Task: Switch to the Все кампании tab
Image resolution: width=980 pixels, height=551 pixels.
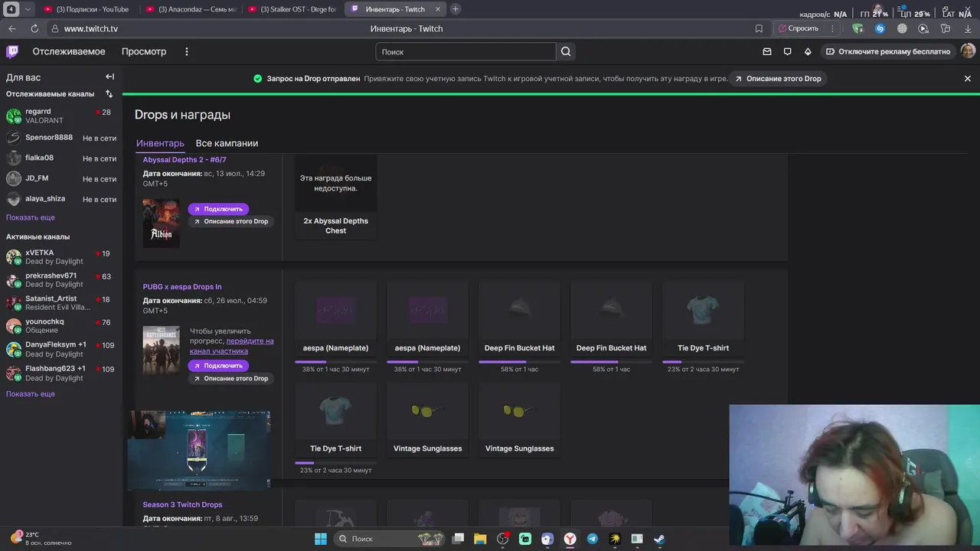Action: 227,143
